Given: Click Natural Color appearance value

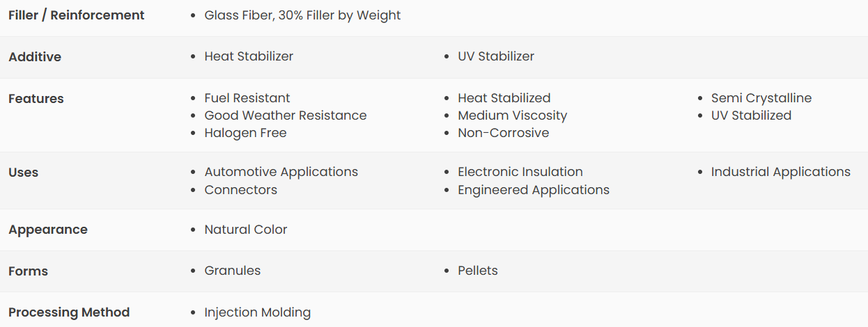Looking at the screenshot, I should click(x=246, y=230).
